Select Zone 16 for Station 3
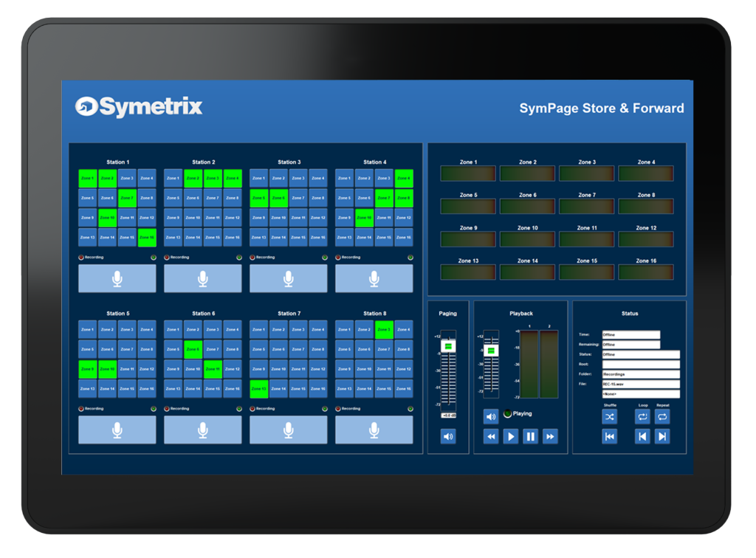Image resolution: width=756 pixels, height=558 pixels. [318, 238]
